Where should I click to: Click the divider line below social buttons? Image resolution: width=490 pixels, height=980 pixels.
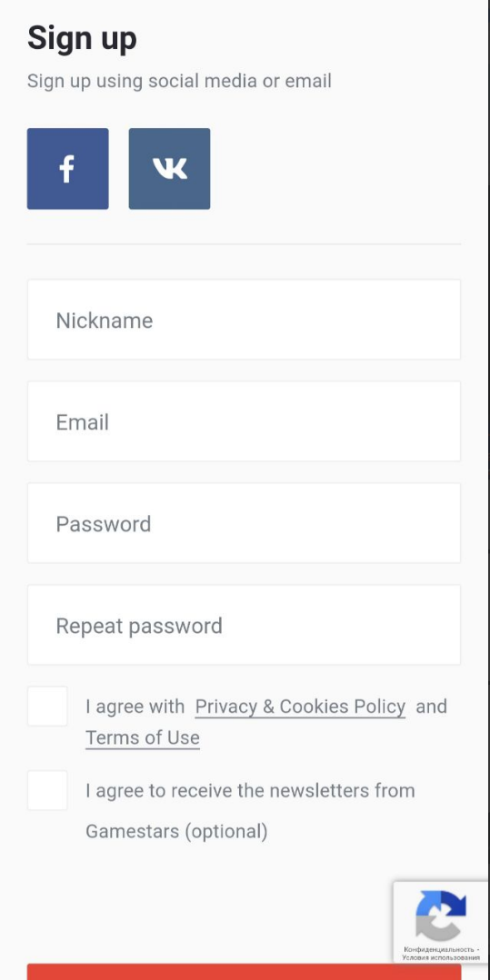[244, 243]
